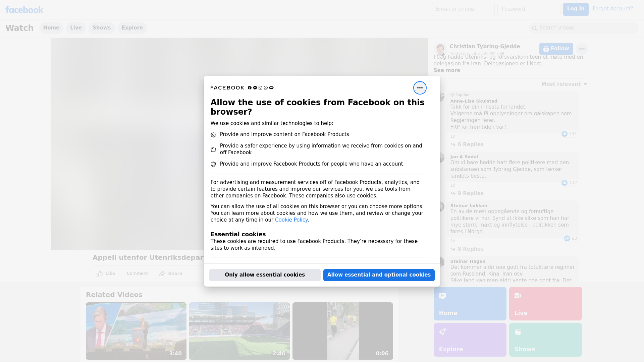Click Only allow essential cookies
Screen dimensions: 644x362
pos(265,275)
